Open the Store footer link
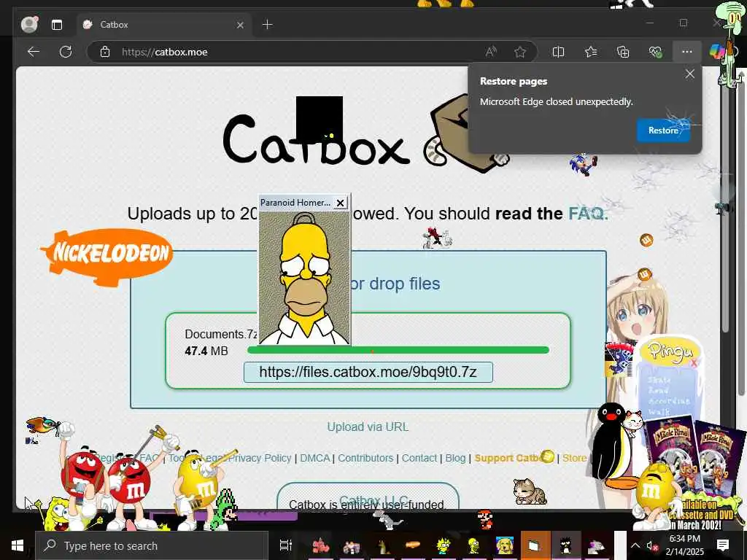This screenshot has height=560, width=747. coord(575,458)
